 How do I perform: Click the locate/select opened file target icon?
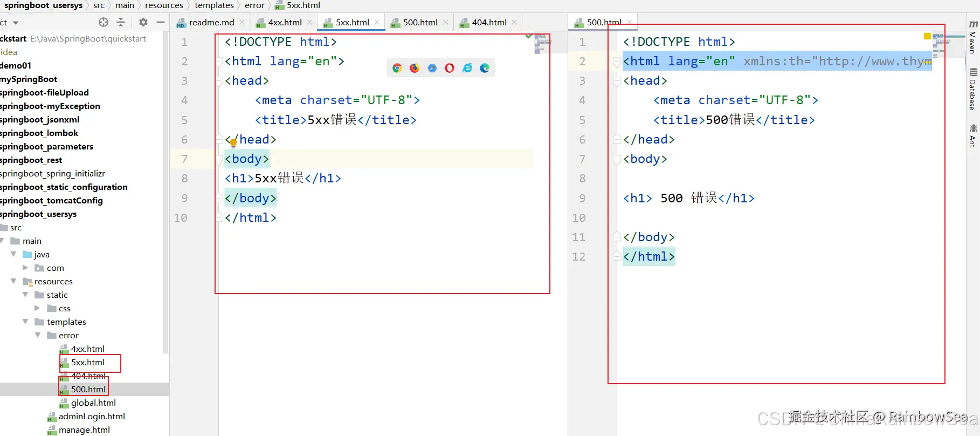coord(103,22)
